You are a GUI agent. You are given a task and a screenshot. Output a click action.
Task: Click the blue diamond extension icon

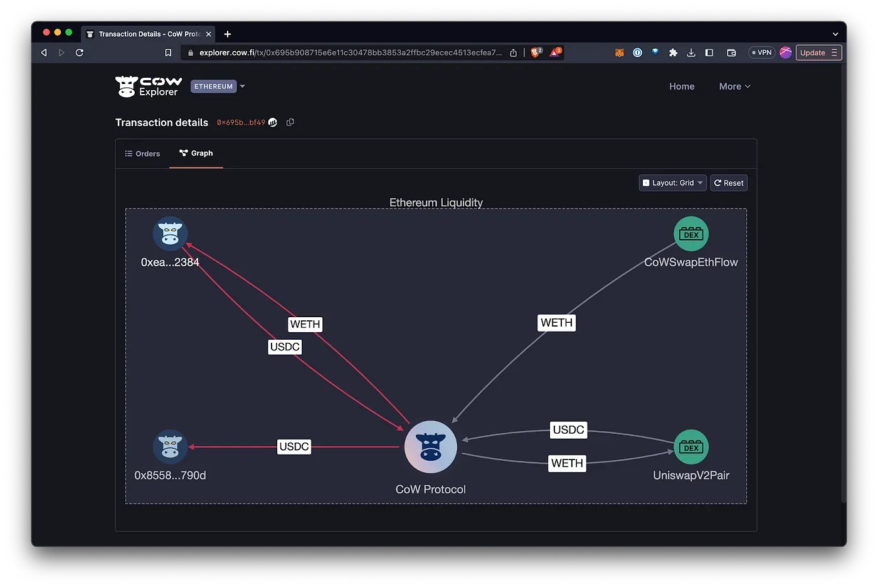[655, 52]
